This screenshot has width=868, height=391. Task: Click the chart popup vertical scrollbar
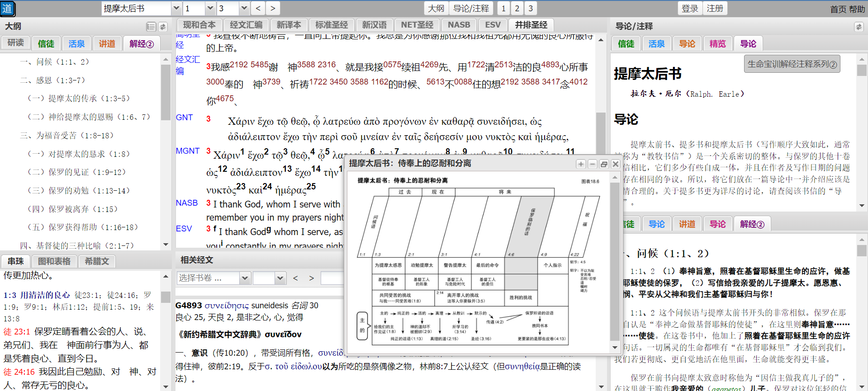point(615,262)
